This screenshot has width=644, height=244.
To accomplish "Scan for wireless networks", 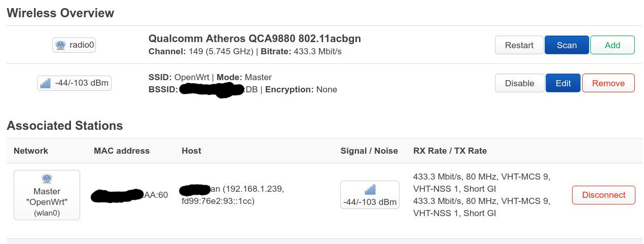I will pyautogui.click(x=566, y=45).
